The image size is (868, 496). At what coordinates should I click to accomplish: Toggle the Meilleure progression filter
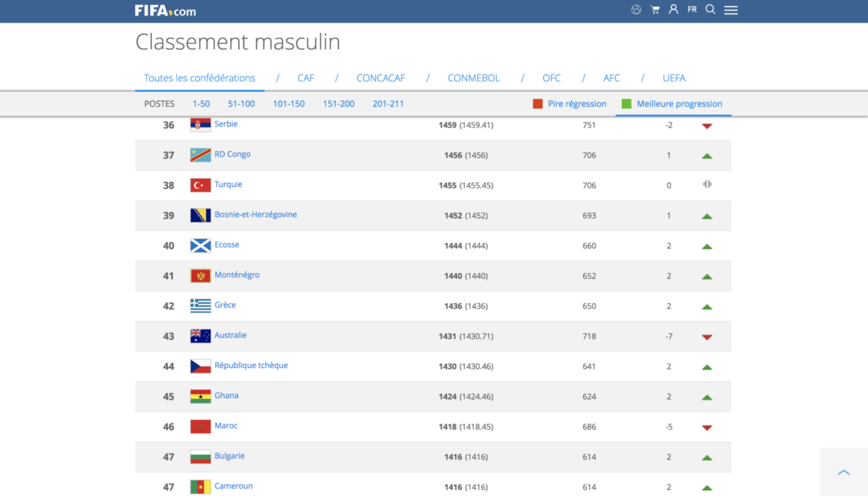coord(672,104)
